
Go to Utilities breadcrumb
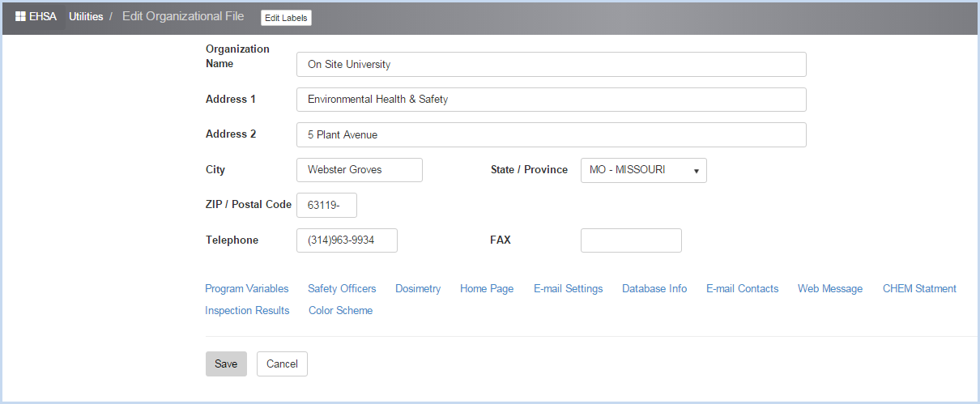coord(86,17)
